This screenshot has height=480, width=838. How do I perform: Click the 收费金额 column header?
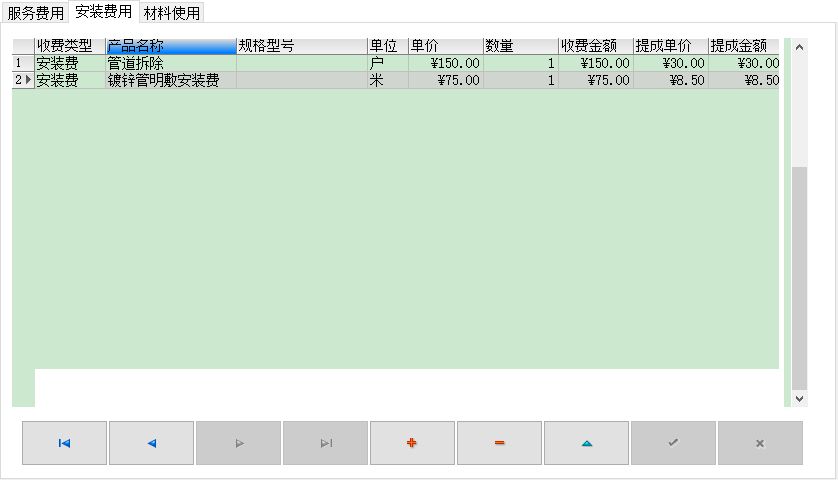point(596,46)
